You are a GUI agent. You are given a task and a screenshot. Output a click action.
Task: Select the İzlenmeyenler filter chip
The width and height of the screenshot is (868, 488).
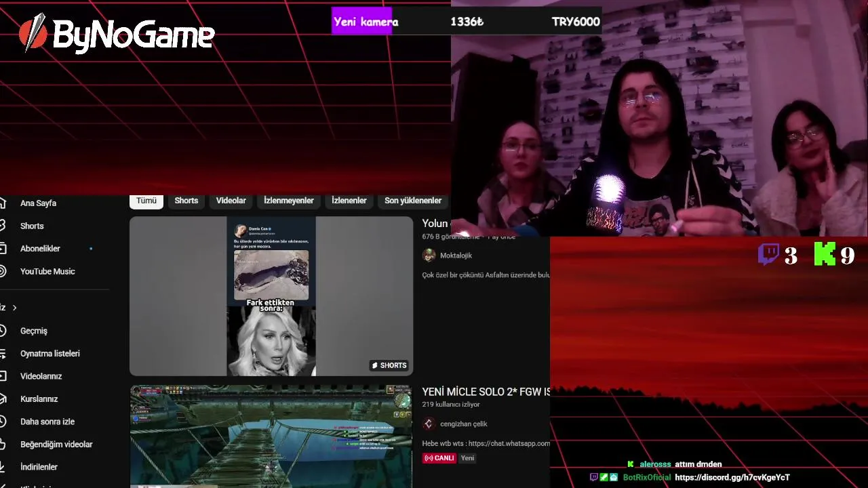tap(289, 201)
